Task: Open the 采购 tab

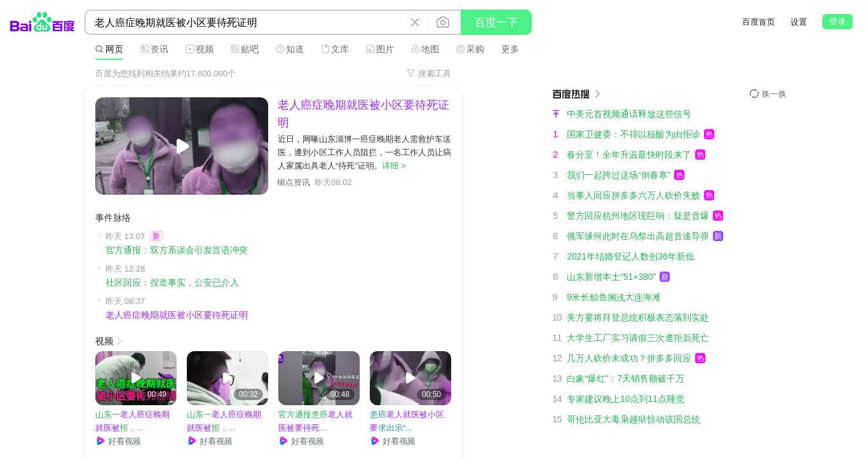Action: pyautogui.click(x=470, y=49)
